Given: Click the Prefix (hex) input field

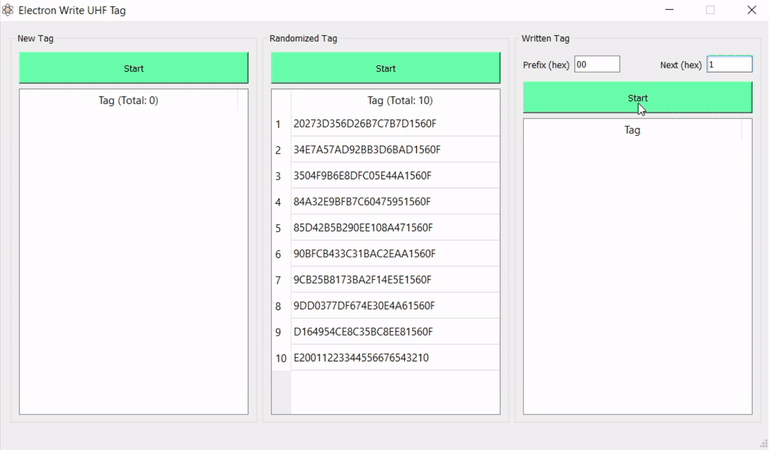Looking at the screenshot, I should [x=597, y=64].
